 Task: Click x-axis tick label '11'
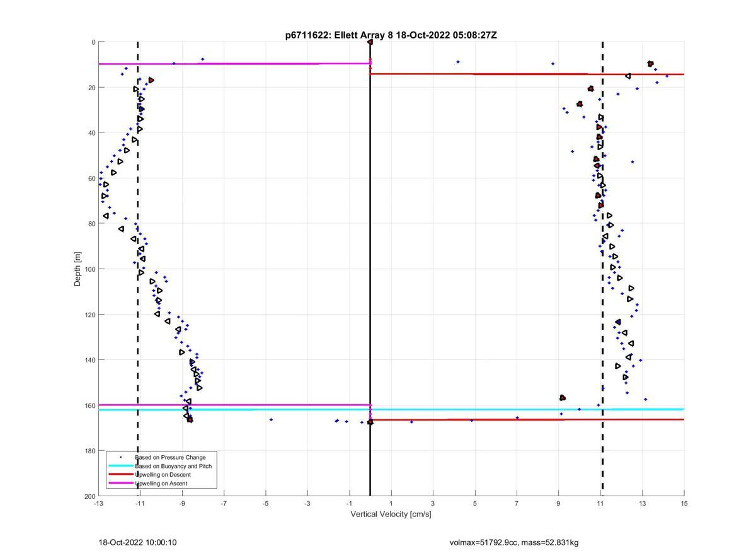coord(600,504)
